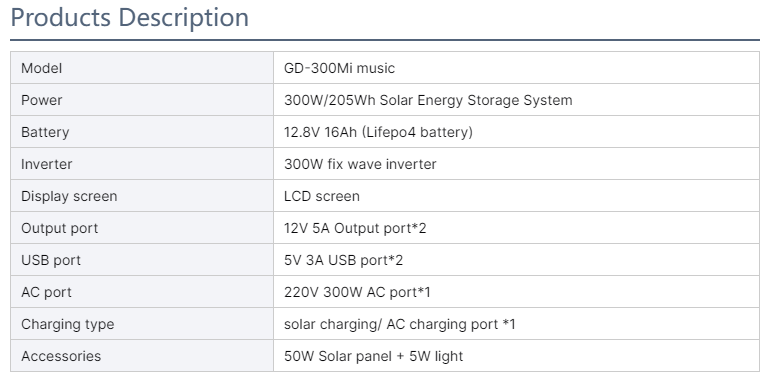Click the LCD screen value cell

(x=516, y=196)
